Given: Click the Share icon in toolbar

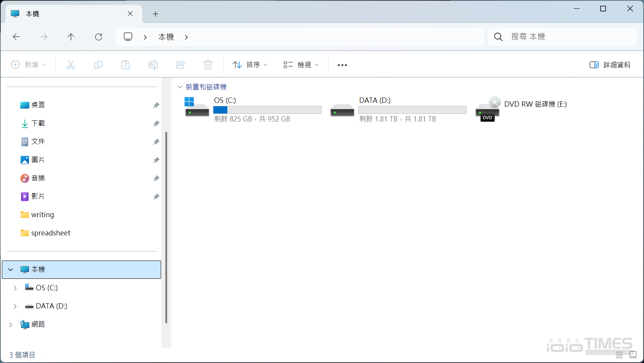Looking at the screenshot, I should tap(181, 65).
